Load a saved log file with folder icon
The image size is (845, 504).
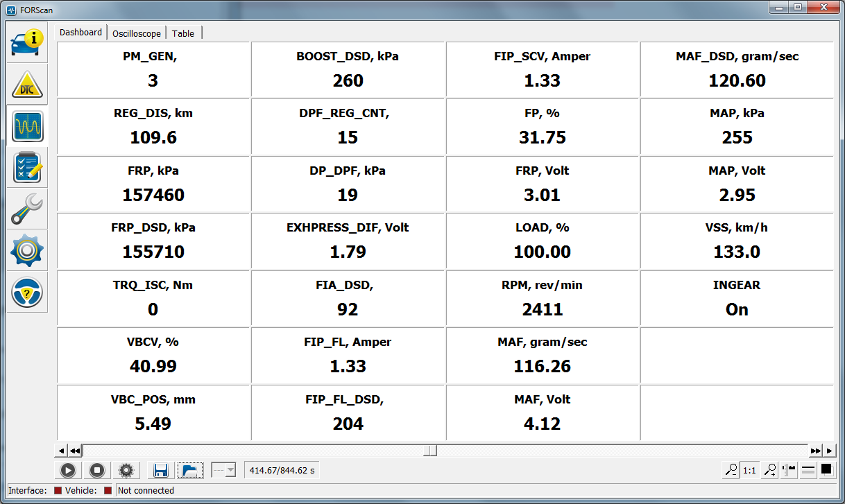coord(189,471)
